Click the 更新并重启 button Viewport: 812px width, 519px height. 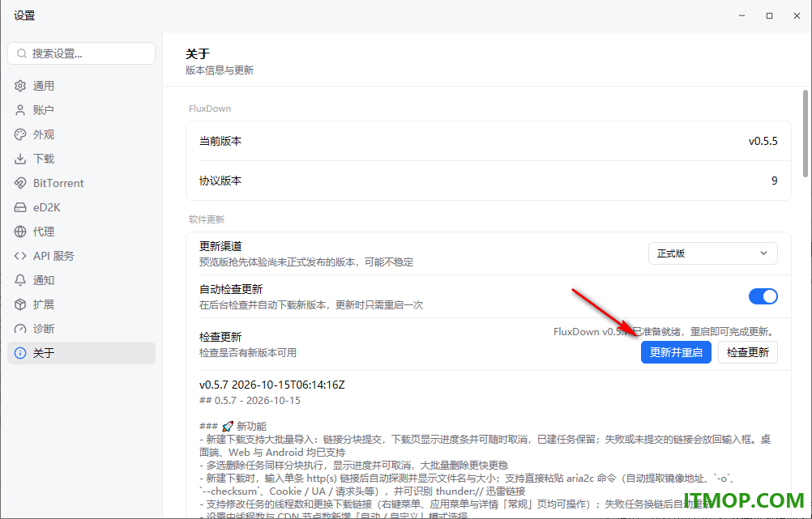point(676,353)
